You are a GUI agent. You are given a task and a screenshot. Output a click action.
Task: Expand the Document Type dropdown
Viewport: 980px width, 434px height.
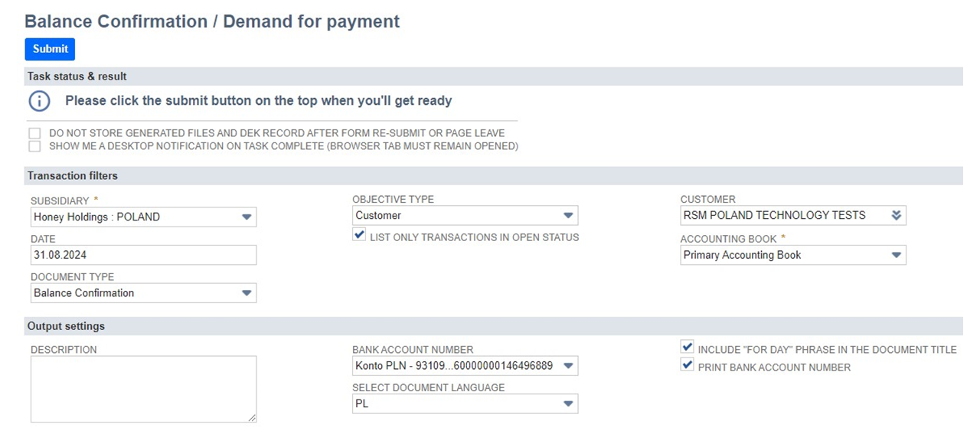pos(246,293)
